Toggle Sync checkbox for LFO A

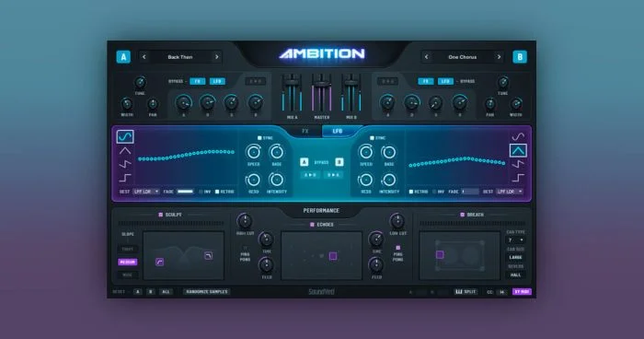pos(259,138)
